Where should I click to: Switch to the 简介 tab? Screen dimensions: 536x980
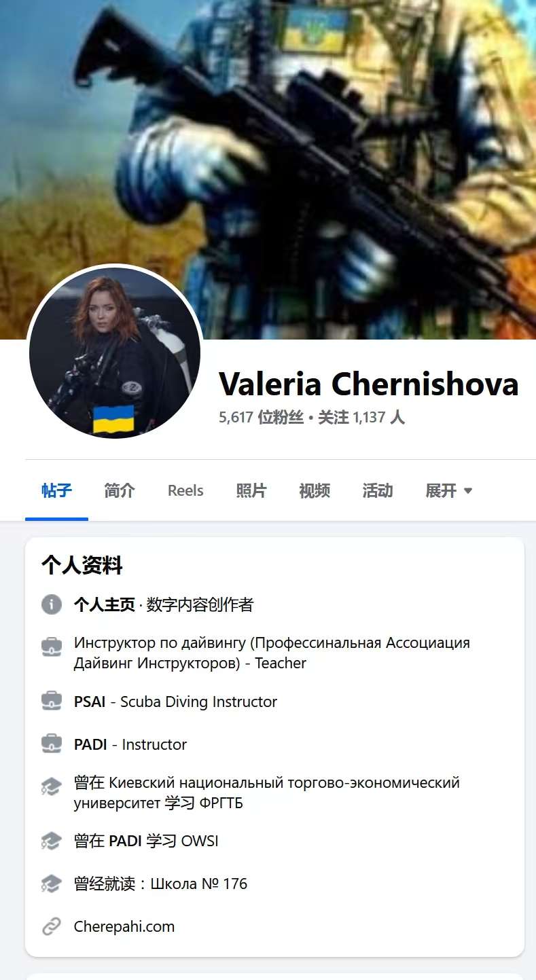(120, 490)
